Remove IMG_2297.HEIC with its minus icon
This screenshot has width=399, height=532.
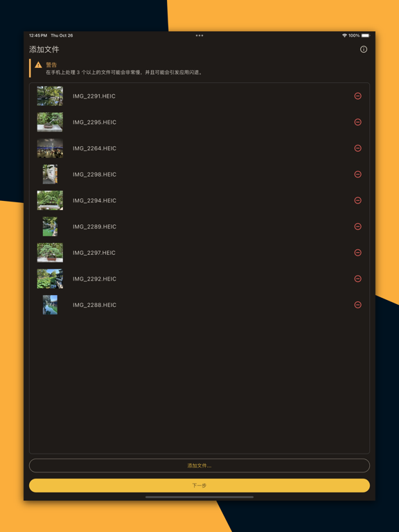pos(357,252)
